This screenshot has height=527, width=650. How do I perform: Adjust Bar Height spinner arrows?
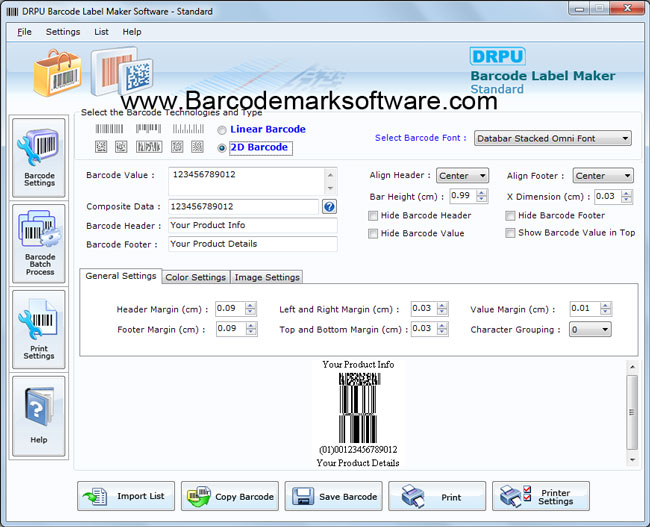pos(482,196)
